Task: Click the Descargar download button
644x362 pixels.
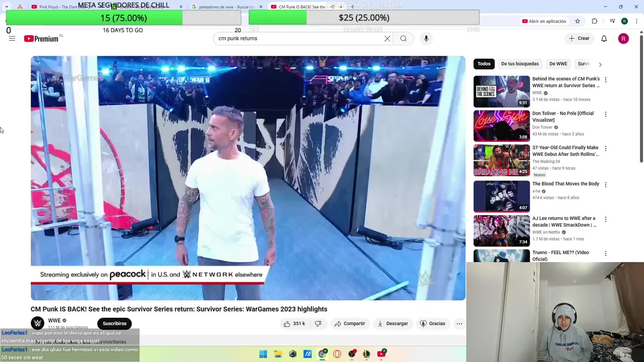Action: pyautogui.click(x=392, y=324)
